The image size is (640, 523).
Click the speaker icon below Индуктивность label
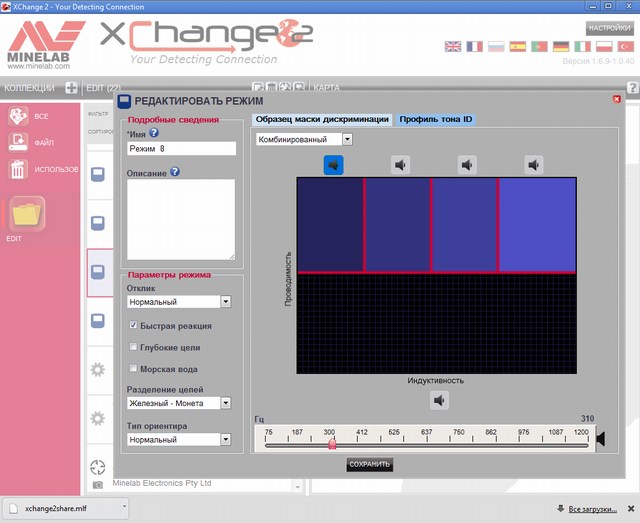[439, 400]
